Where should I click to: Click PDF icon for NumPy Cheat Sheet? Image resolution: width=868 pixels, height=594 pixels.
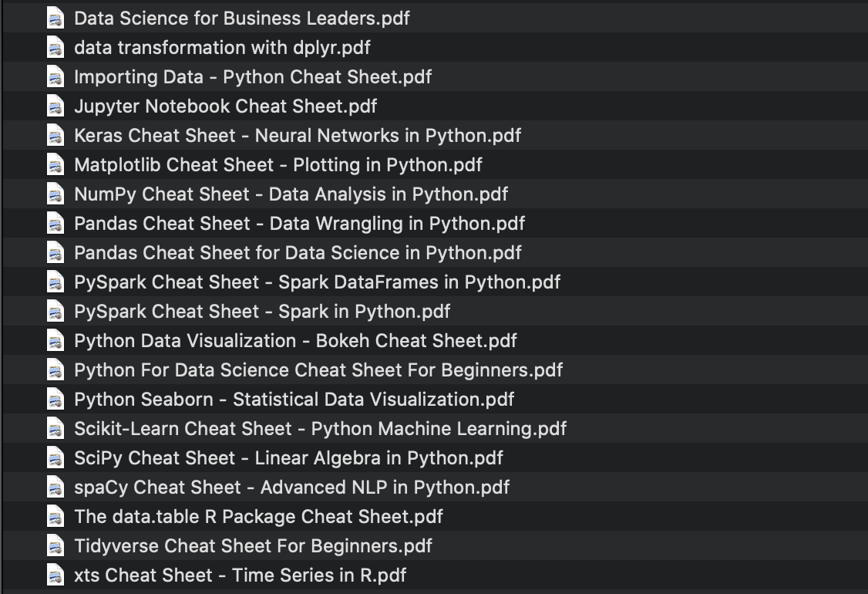pyautogui.click(x=55, y=194)
